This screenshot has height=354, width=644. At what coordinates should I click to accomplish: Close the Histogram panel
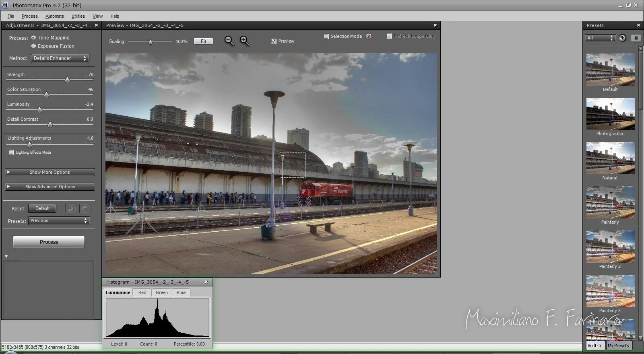(x=206, y=282)
